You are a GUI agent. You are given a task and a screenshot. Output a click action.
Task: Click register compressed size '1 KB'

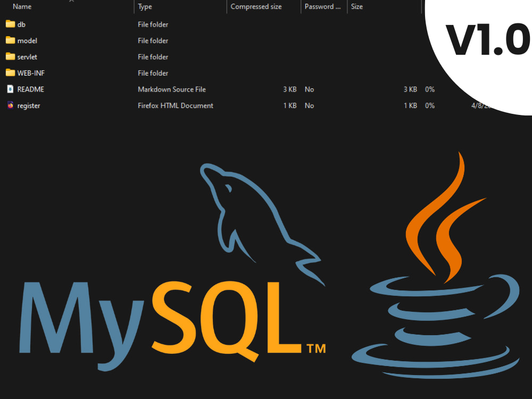pos(290,106)
